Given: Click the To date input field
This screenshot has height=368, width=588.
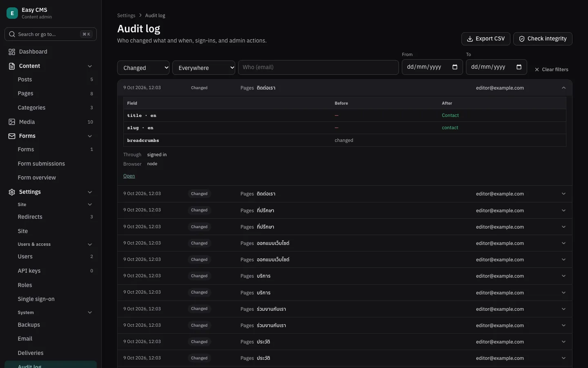Looking at the screenshot, I should tap(497, 67).
